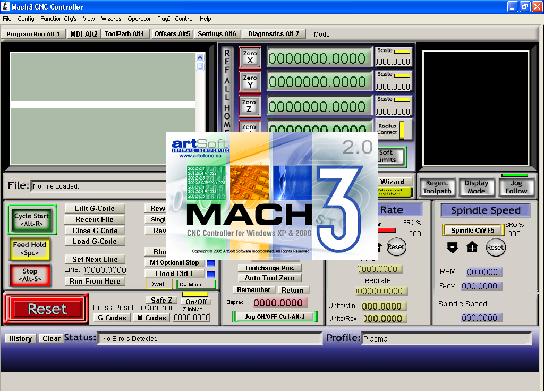Switch to Program Run Alt-1 tab
The width and height of the screenshot is (544, 392).
(33, 34)
